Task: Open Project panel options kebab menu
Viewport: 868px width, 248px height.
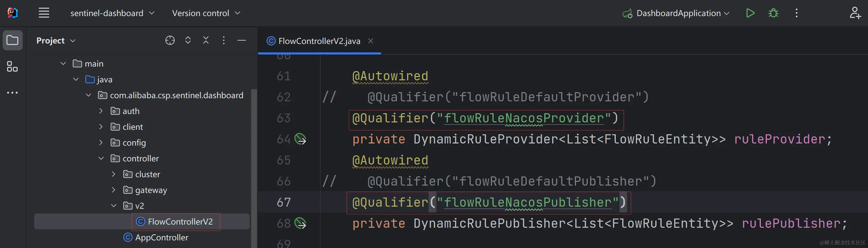Action: [x=224, y=40]
